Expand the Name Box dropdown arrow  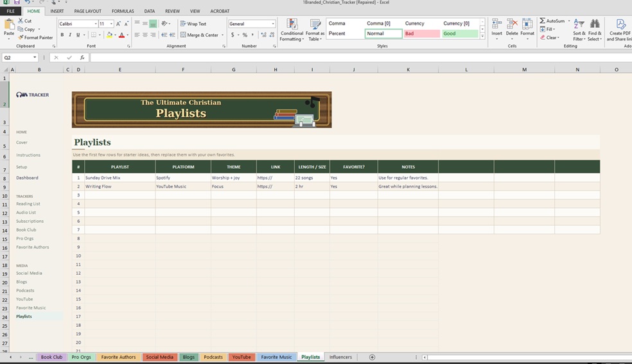coord(35,58)
